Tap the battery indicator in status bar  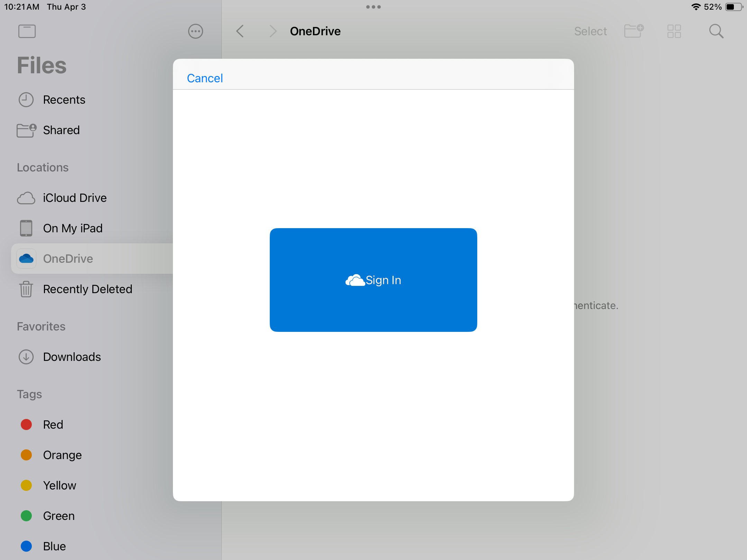(734, 7)
